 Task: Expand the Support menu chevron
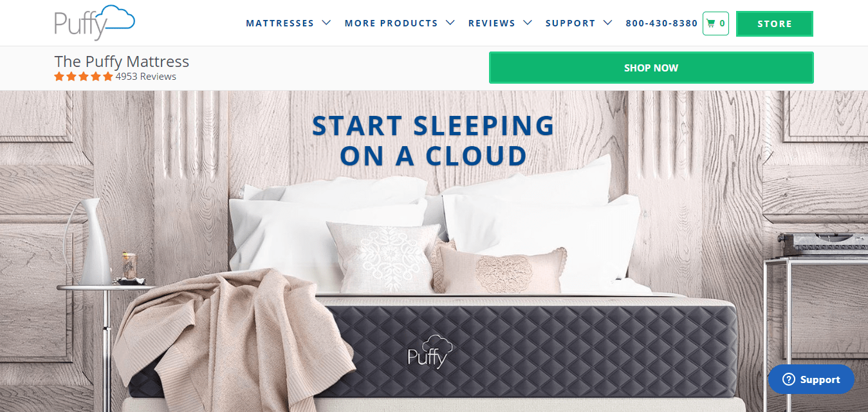click(607, 23)
